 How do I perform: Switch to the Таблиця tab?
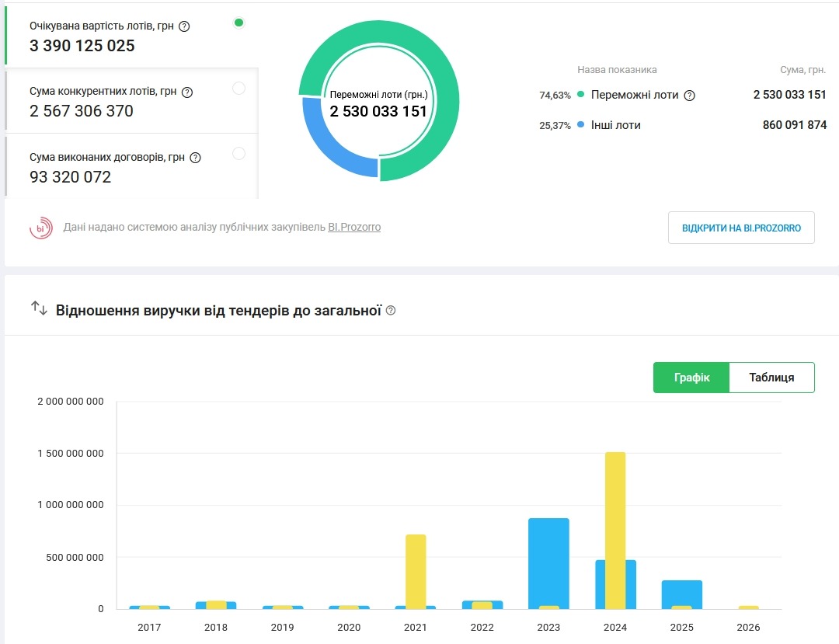(771, 378)
